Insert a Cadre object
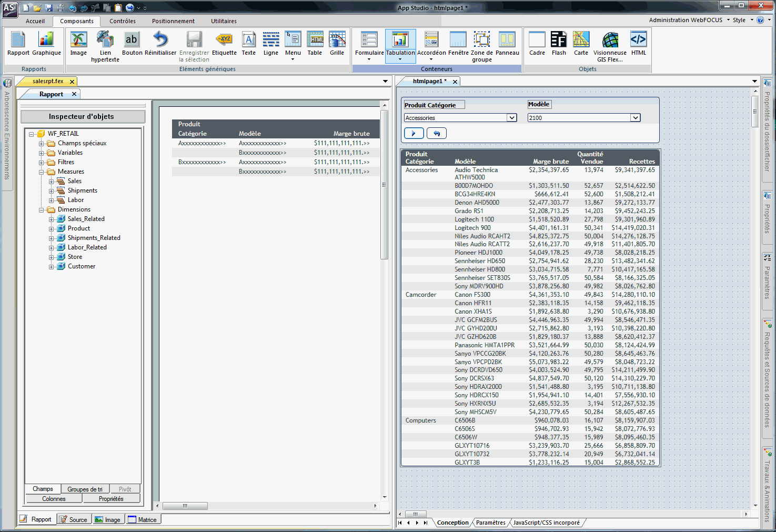Image resolution: width=776 pixels, height=532 pixels. (537, 44)
